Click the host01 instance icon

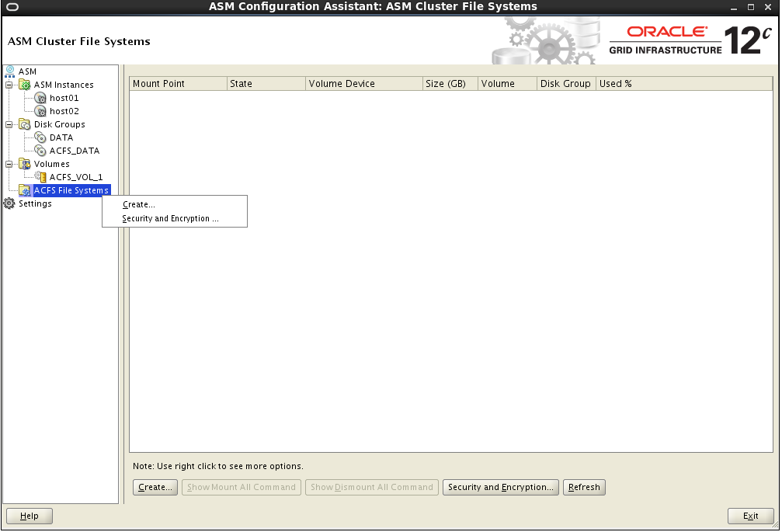click(40, 98)
